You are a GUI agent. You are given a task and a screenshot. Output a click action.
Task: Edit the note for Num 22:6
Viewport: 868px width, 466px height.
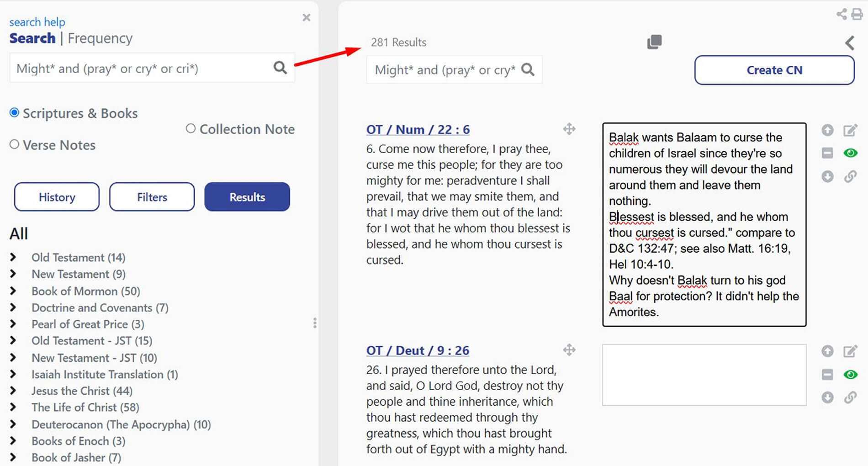click(850, 131)
